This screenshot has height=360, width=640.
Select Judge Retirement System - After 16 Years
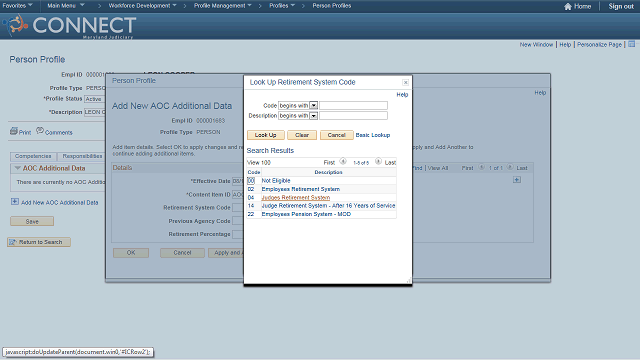328,206
